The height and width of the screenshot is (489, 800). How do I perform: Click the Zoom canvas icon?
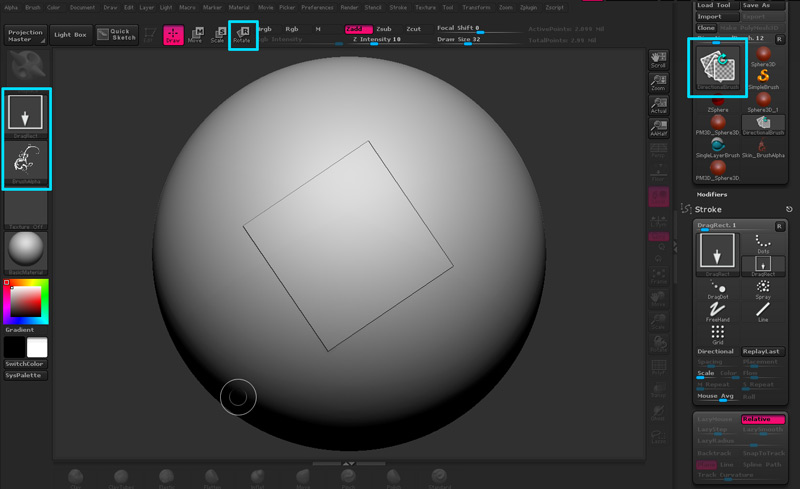tap(658, 82)
